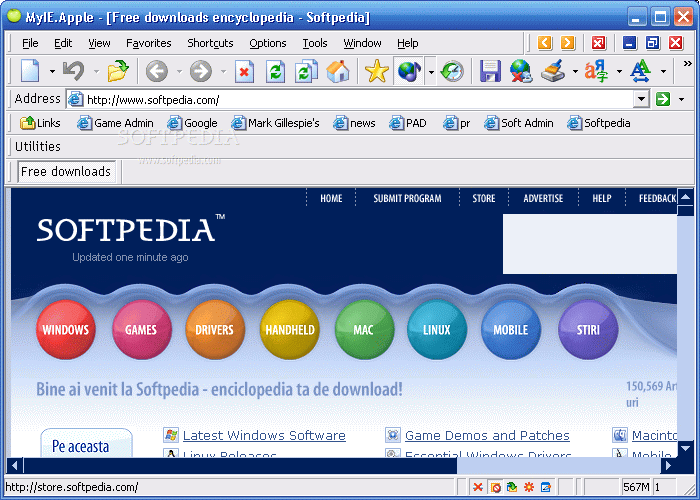700x500 pixels.
Task: Open the View menu
Action: point(99,43)
